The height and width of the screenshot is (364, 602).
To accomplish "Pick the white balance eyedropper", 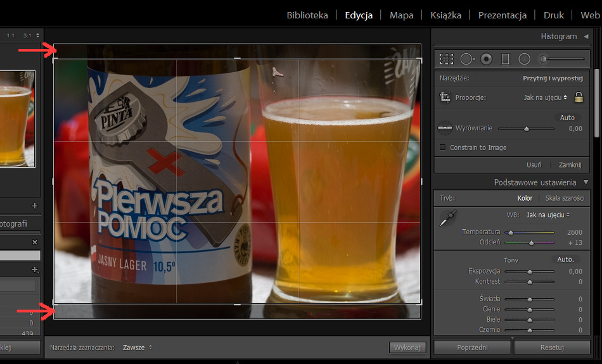I will (447, 218).
